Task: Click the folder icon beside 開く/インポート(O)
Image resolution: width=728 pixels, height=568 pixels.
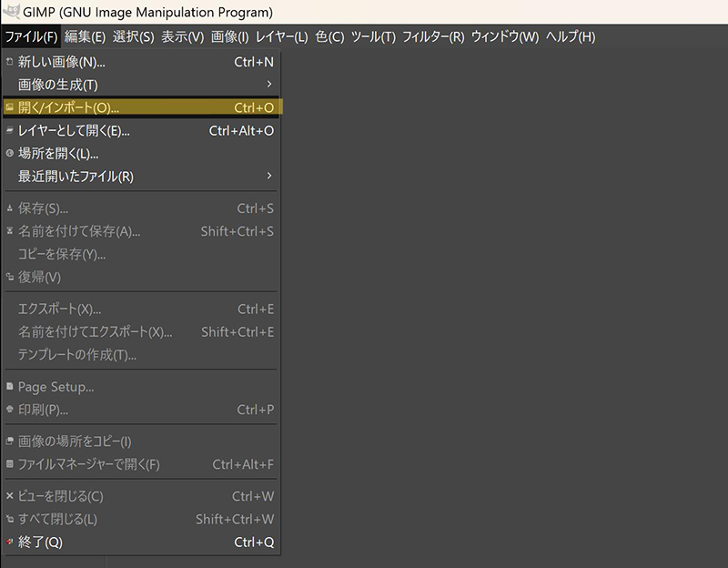Action: pyautogui.click(x=9, y=107)
